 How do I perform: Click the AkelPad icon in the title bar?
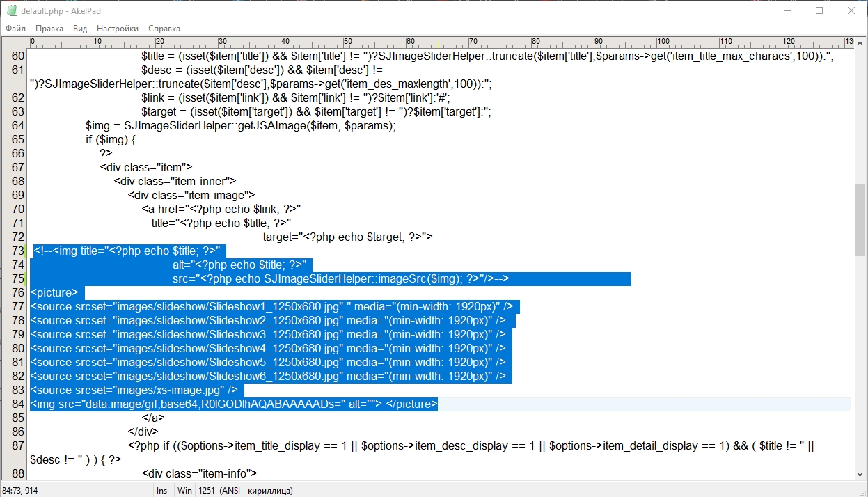coord(11,10)
